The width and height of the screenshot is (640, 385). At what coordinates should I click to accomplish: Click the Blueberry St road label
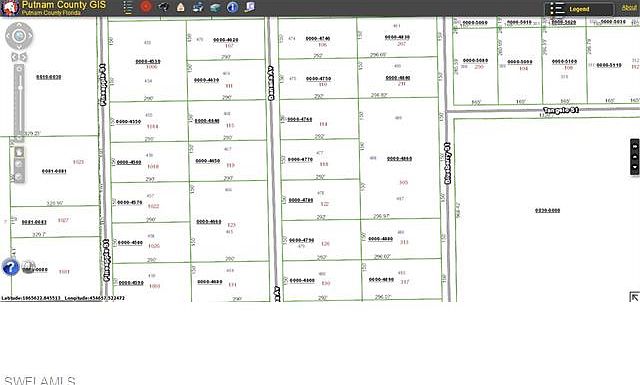pyautogui.click(x=447, y=163)
